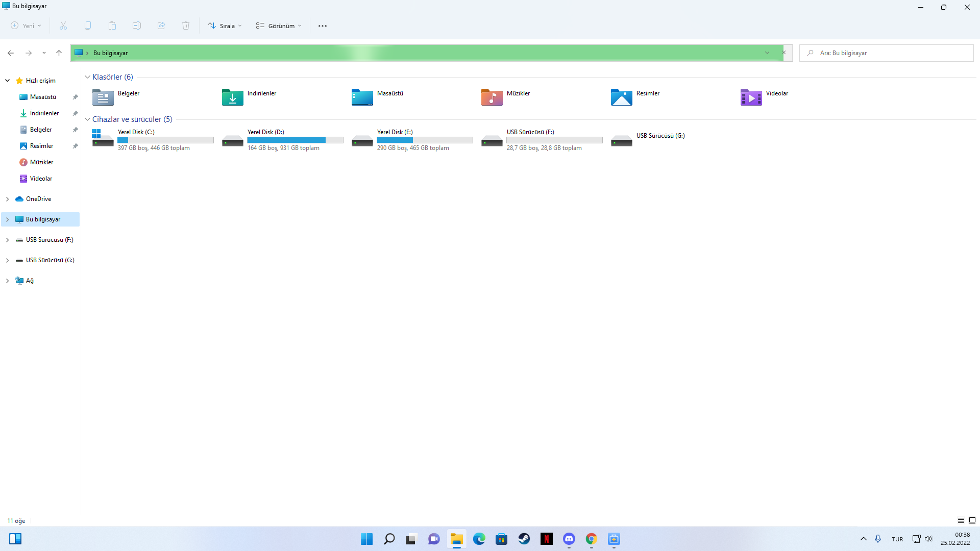Expand Bu bilgisayar tree node
This screenshot has height=551, width=980.
coord(8,219)
